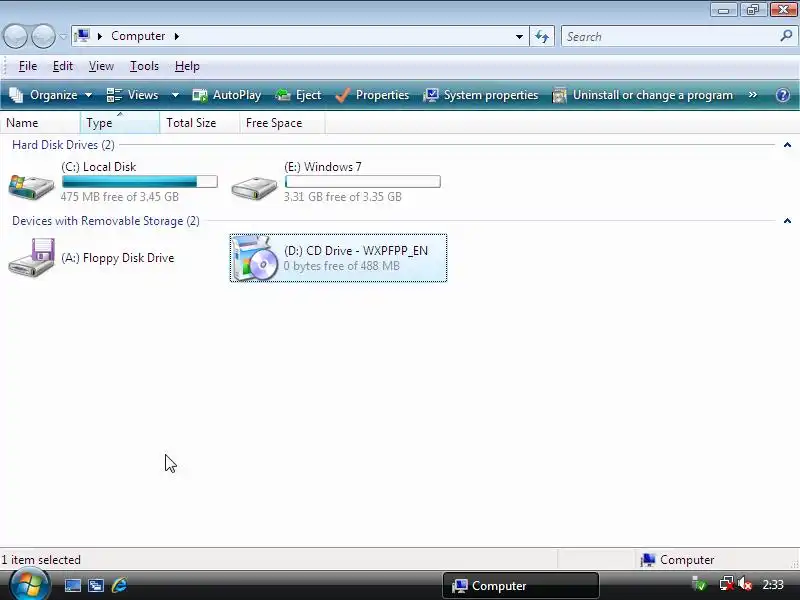800x600 pixels.
Task: Click the Computer label in status bar
Action: (x=687, y=560)
